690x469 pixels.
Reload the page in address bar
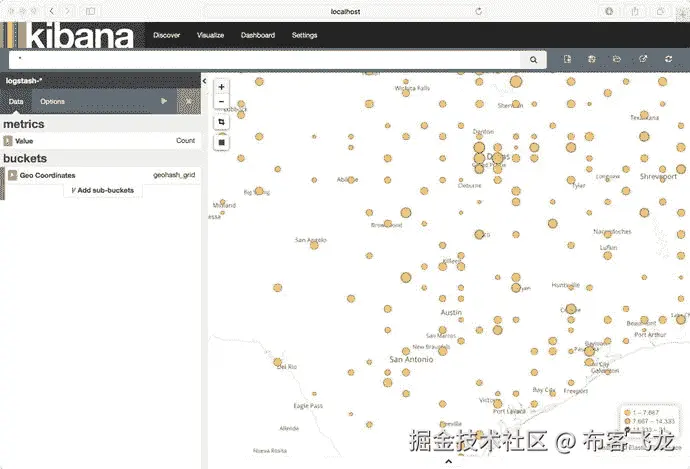479,11
